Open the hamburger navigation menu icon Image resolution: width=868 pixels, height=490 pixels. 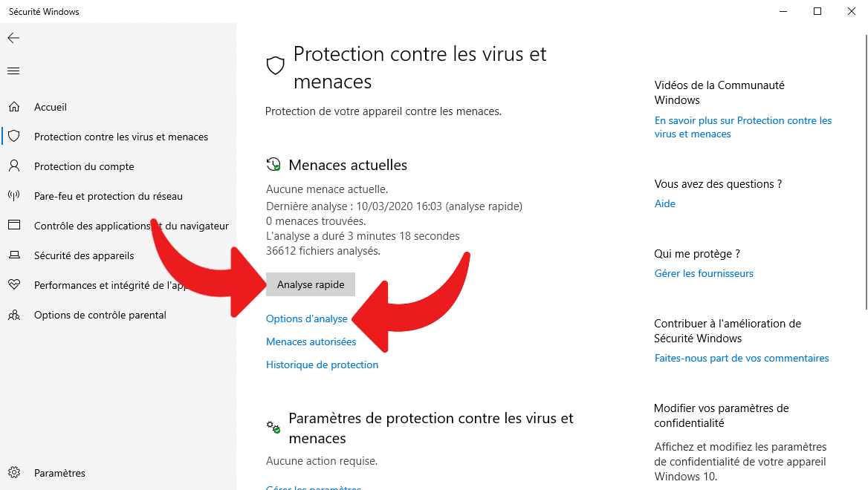[13, 71]
